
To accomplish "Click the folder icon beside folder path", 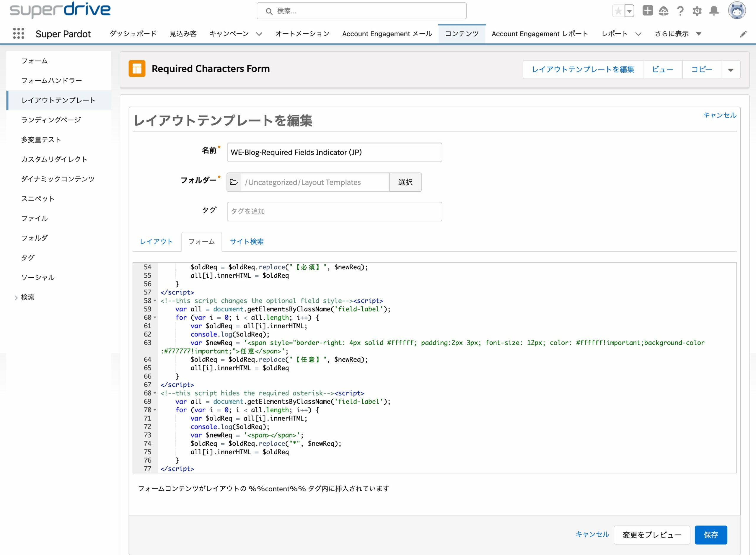I will [x=234, y=182].
